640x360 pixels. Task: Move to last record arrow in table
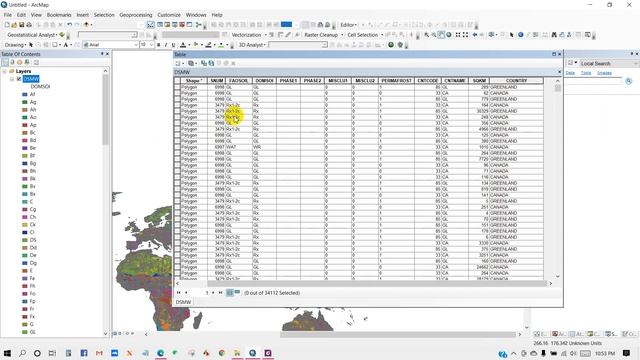[x=220, y=292]
